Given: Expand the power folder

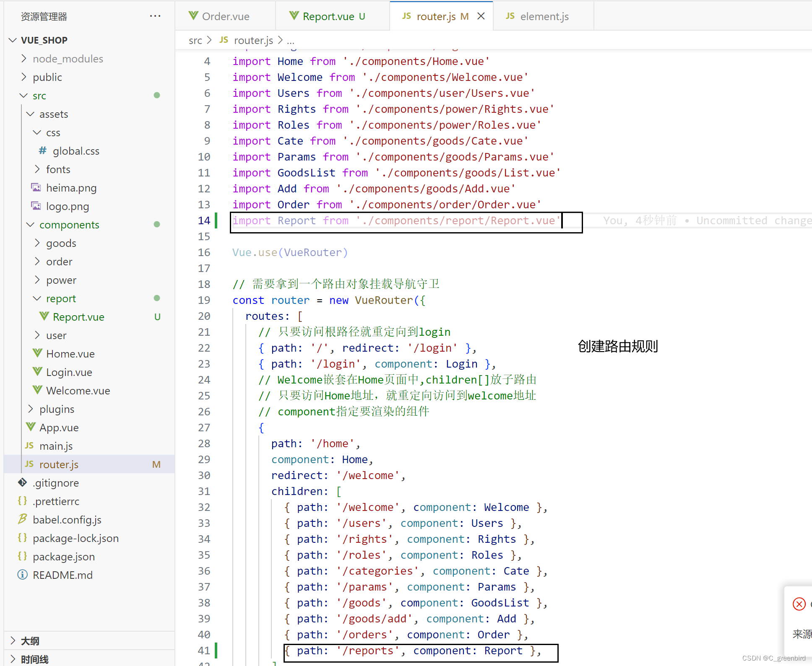Looking at the screenshot, I should [x=37, y=280].
